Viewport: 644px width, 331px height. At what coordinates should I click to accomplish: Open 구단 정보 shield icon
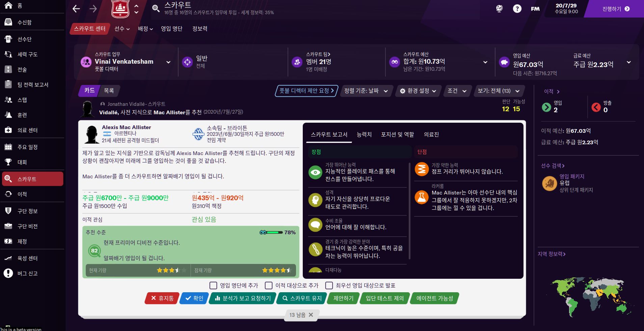pos(8,211)
